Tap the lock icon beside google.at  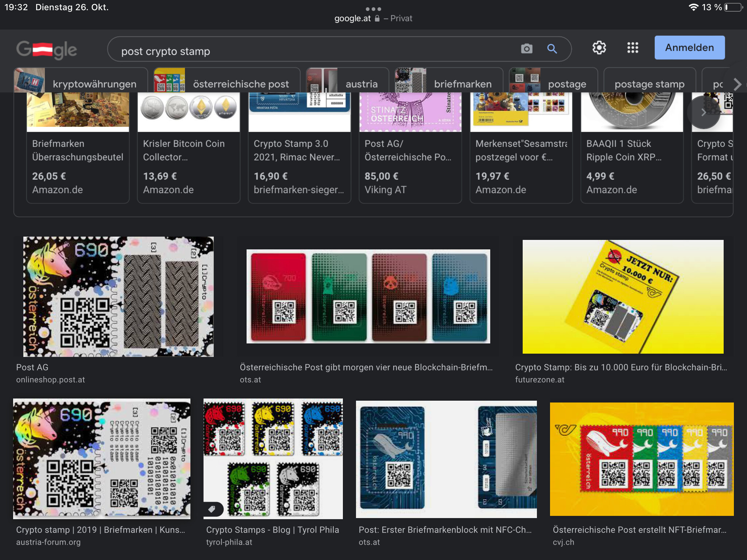coord(377,19)
